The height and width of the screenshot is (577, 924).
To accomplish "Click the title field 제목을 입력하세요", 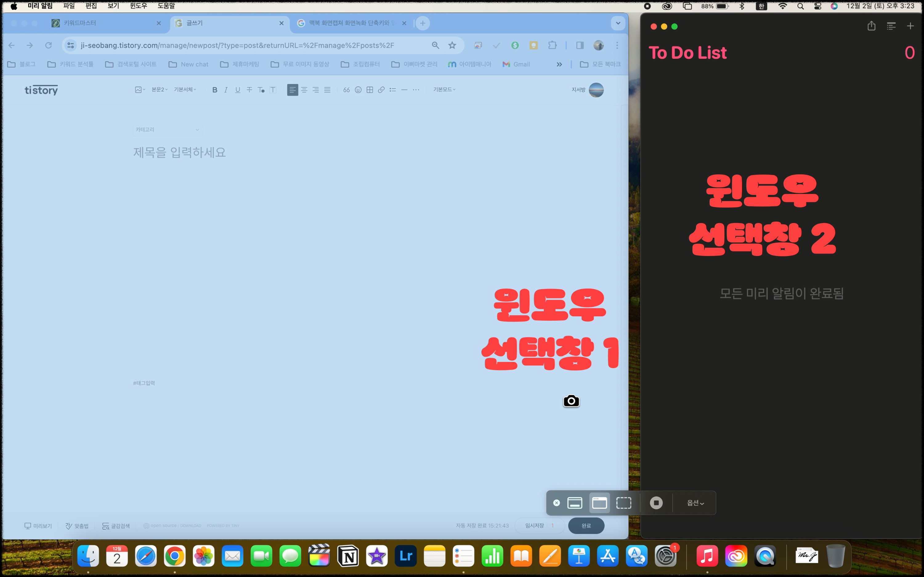I will (x=180, y=153).
